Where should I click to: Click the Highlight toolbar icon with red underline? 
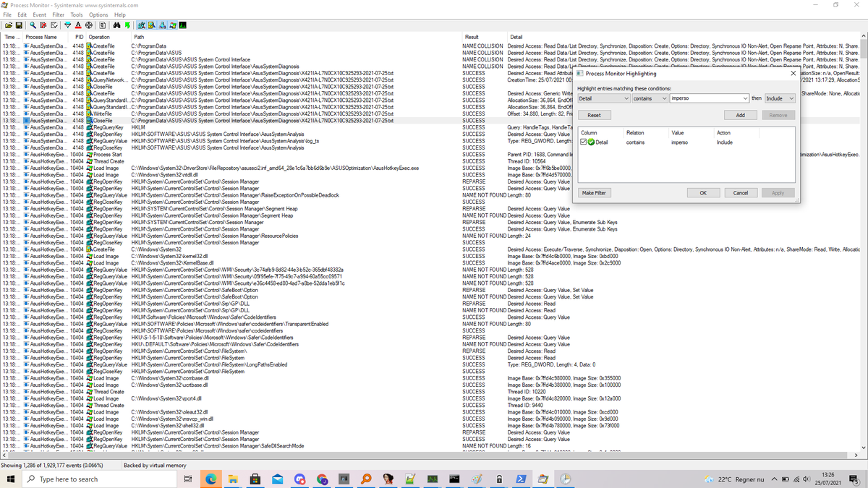[78, 25]
